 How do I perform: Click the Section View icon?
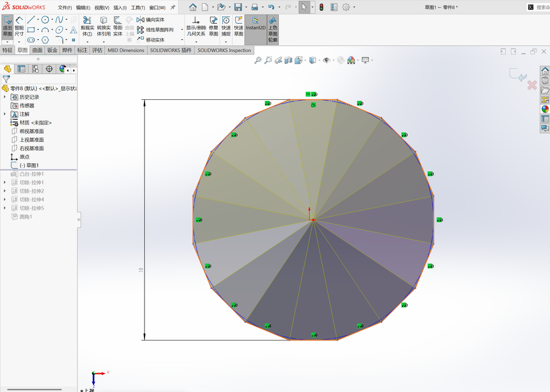click(x=288, y=60)
